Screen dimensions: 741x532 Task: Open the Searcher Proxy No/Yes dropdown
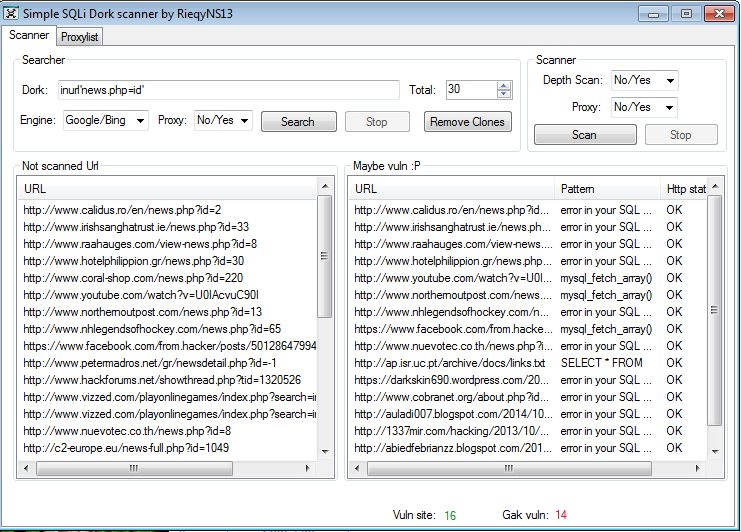tap(223, 120)
